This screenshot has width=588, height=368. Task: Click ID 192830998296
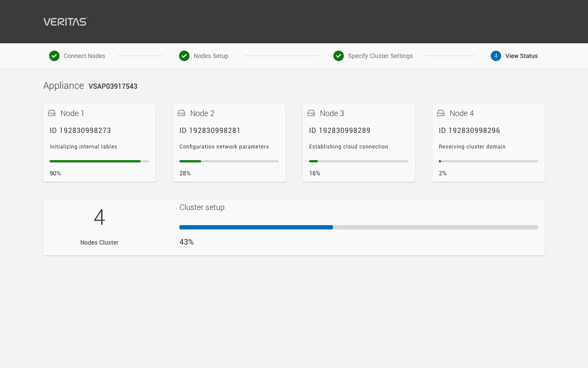(x=470, y=130)
